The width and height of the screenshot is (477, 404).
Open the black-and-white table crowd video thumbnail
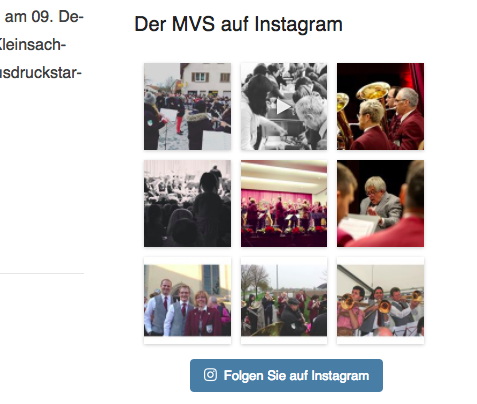[x=284, y=106]
